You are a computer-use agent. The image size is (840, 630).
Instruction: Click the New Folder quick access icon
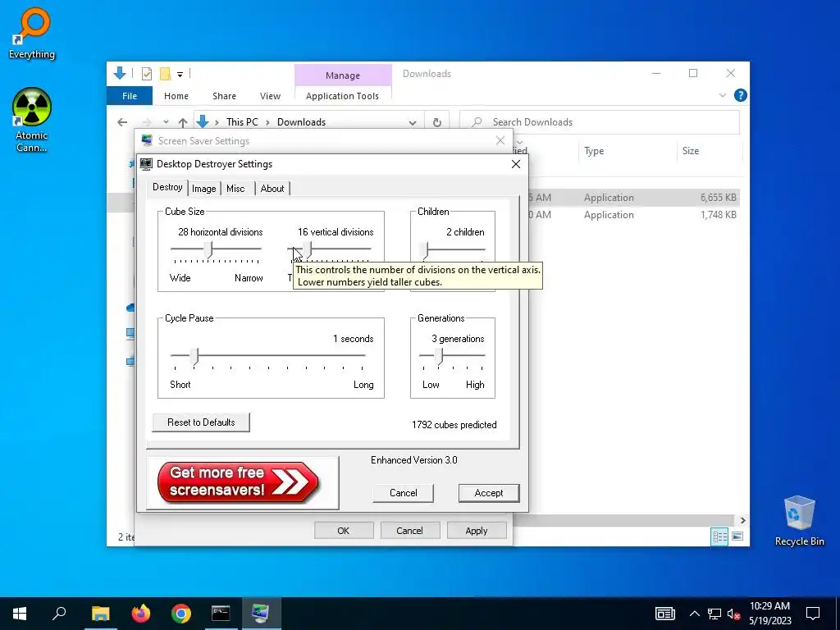pos(165,74)
